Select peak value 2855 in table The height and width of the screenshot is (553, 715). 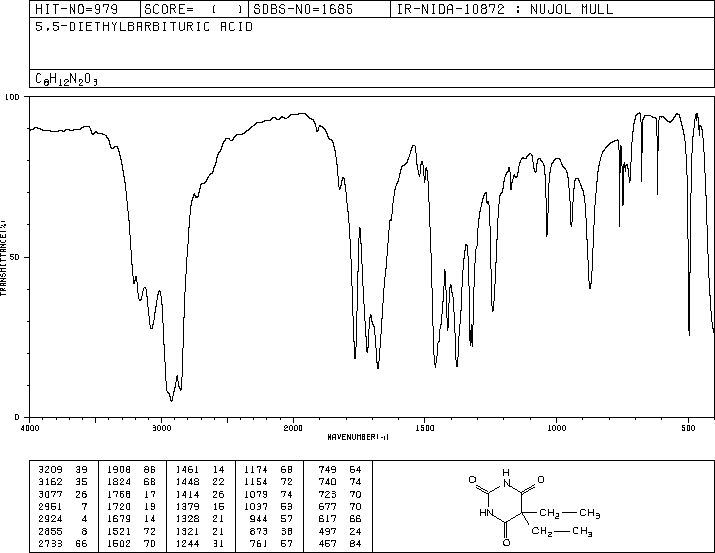[x=51, y=531]
